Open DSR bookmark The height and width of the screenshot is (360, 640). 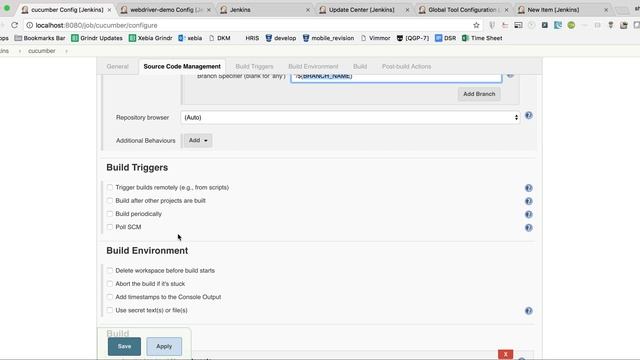coord(445,38)
